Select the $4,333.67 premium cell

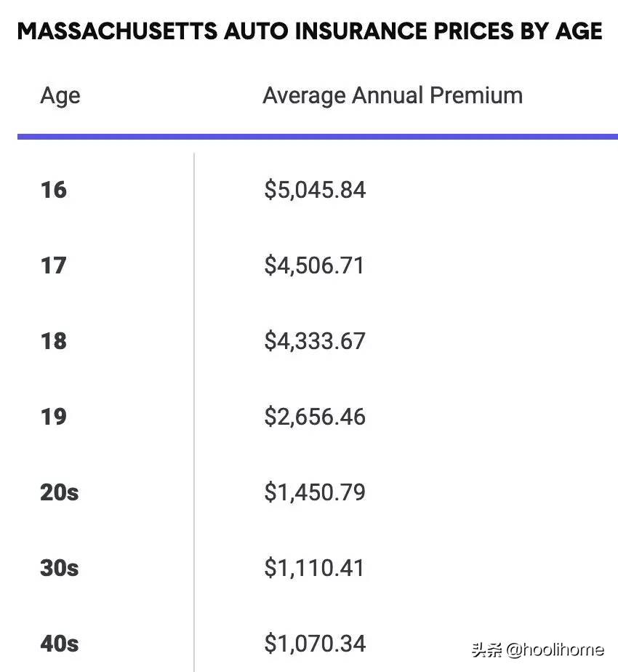pos(315,342)
